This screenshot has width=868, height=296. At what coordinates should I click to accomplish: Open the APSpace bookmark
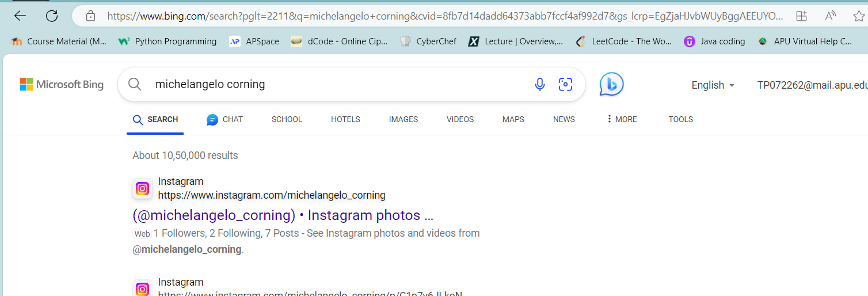254,41
